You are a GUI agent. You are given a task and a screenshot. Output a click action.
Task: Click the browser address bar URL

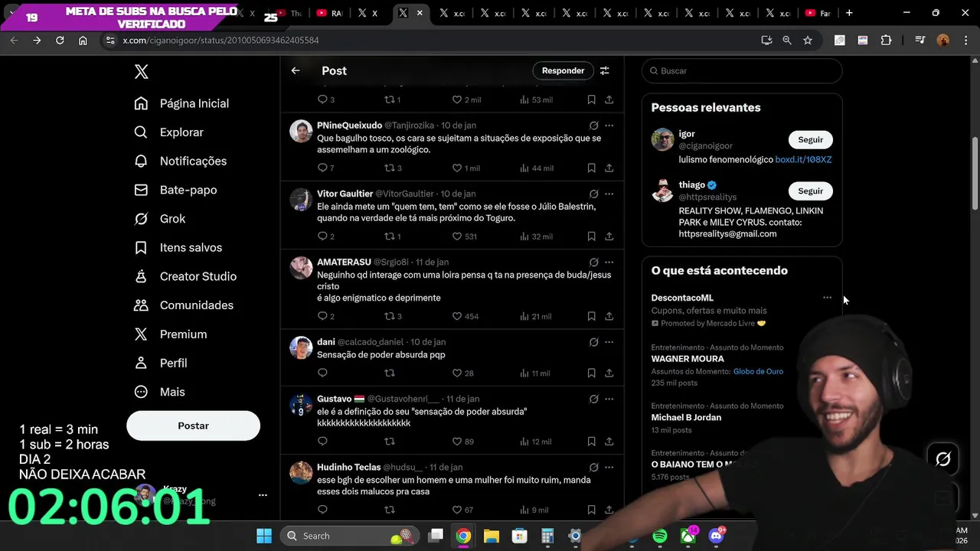coord(220,40)
